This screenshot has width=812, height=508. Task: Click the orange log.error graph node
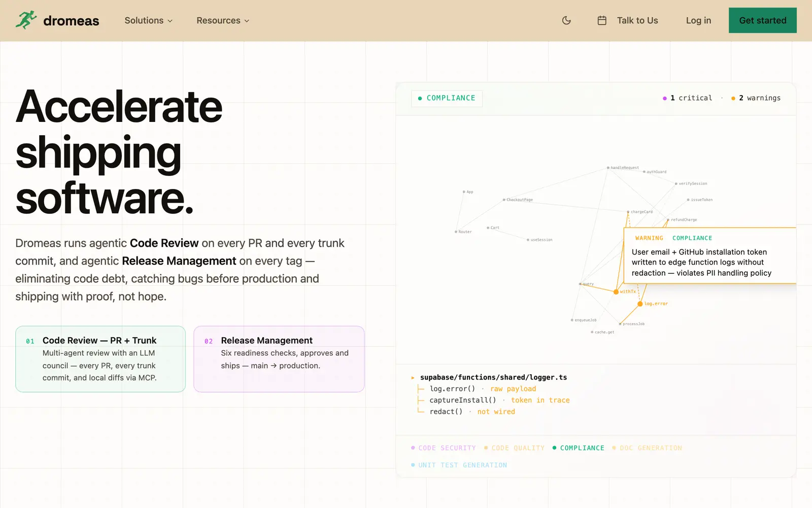point(640,304)
